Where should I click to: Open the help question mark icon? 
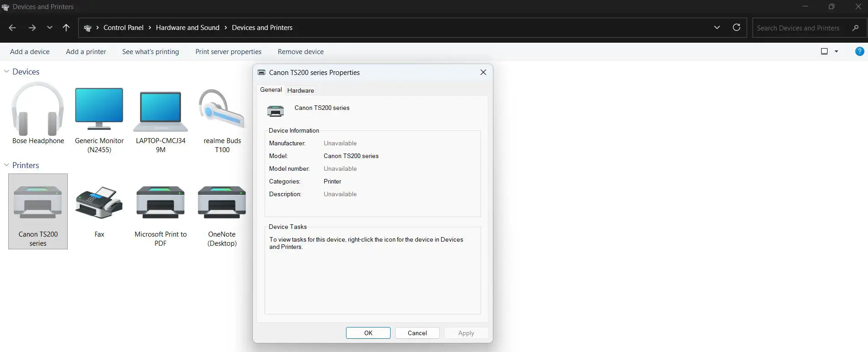pyautogui.click(x=859, y=51)
